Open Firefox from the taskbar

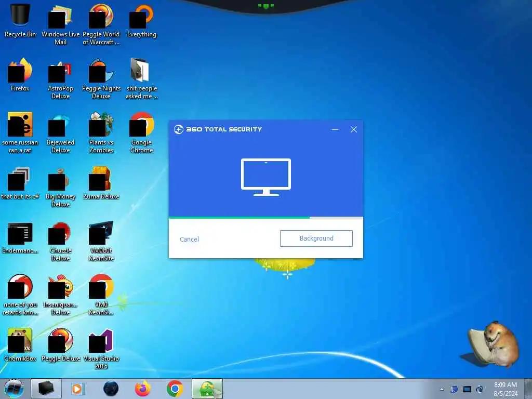coord(143,389)
